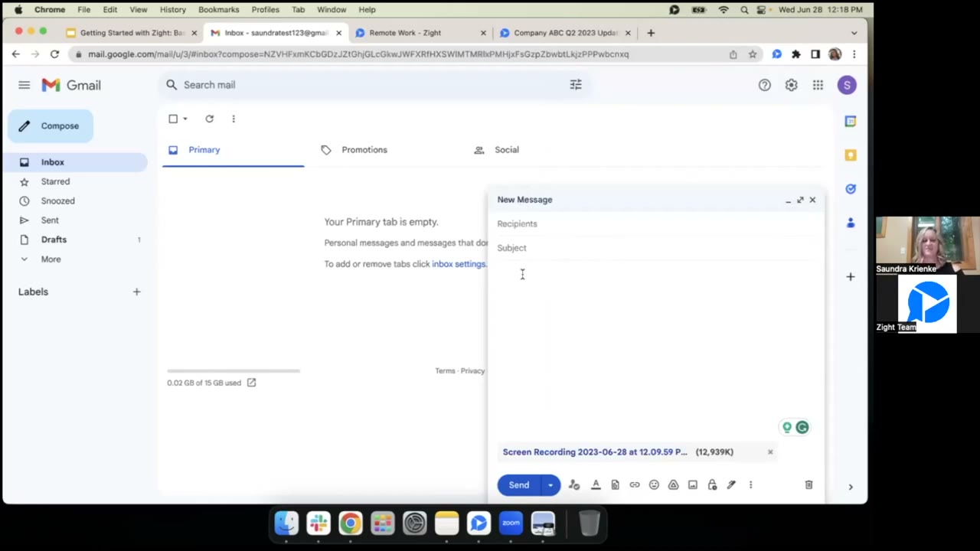Toggle confidential mode lock icon
Image resolution: width=980 pixels, height=551 pixels.
coord(712,485)
